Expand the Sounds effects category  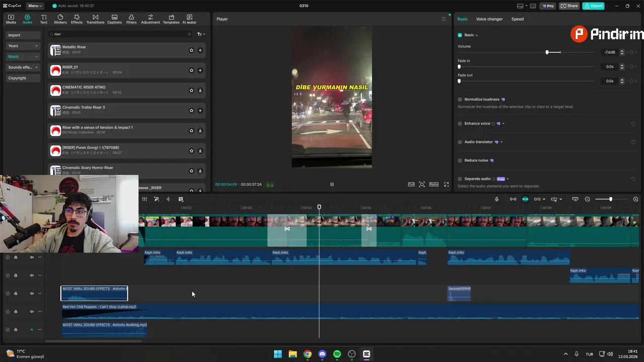(x=23, y=67)
